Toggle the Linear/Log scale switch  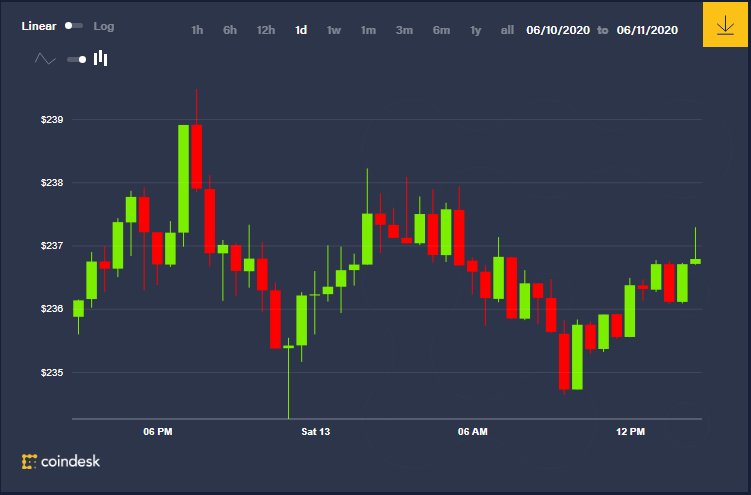click(x=74, y=25)
